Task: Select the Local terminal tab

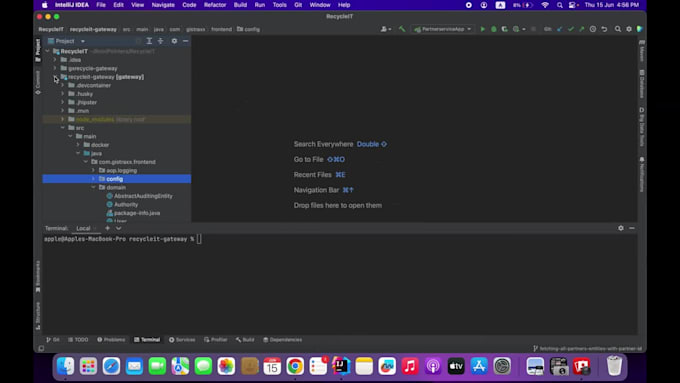Action: click(83, 228)
